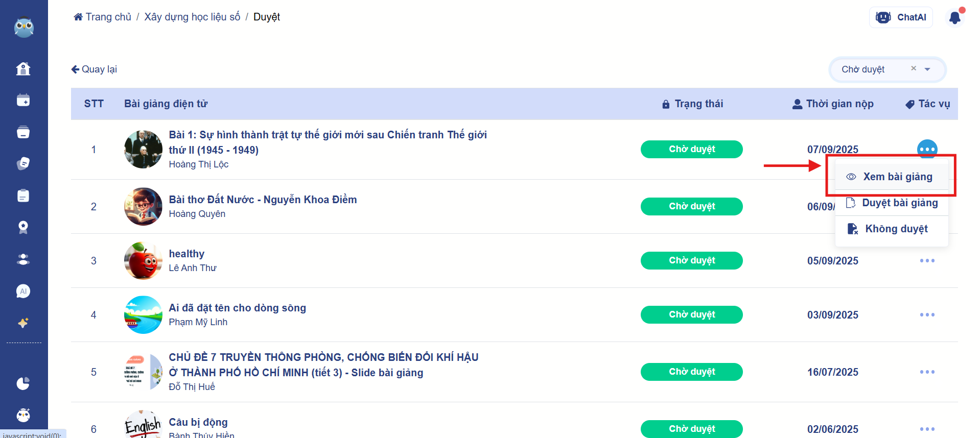Open the ChatAI button

tap(901, 17)
